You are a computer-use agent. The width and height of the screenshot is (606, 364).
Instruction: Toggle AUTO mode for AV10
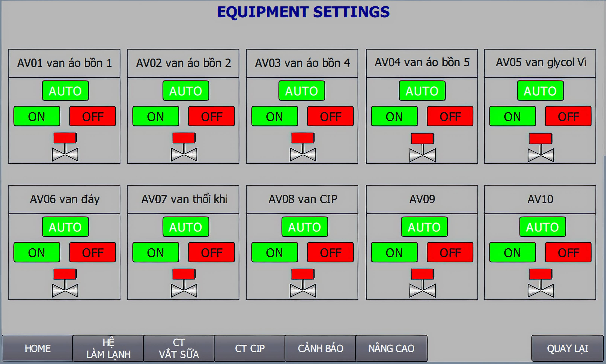(x=543, y=227)
